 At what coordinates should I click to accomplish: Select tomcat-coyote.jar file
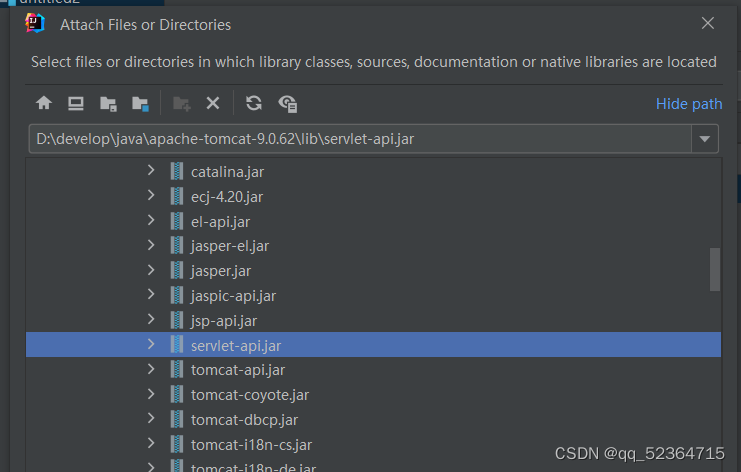(250, 395)
